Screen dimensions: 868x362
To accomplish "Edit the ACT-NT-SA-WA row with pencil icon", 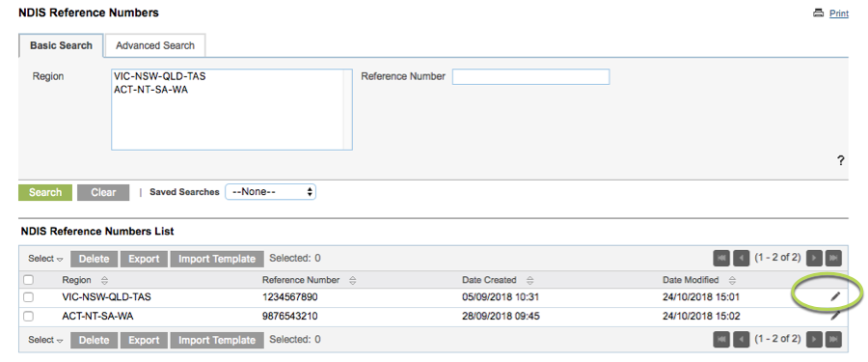I will (835, 316).
